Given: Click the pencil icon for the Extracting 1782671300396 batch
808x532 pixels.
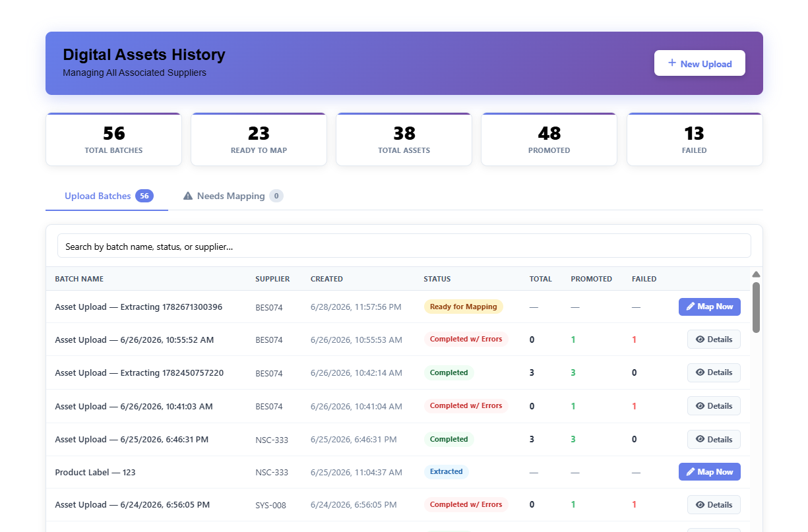Looking at the screenshot, I should pyautogui.click(x=691, y=307).
